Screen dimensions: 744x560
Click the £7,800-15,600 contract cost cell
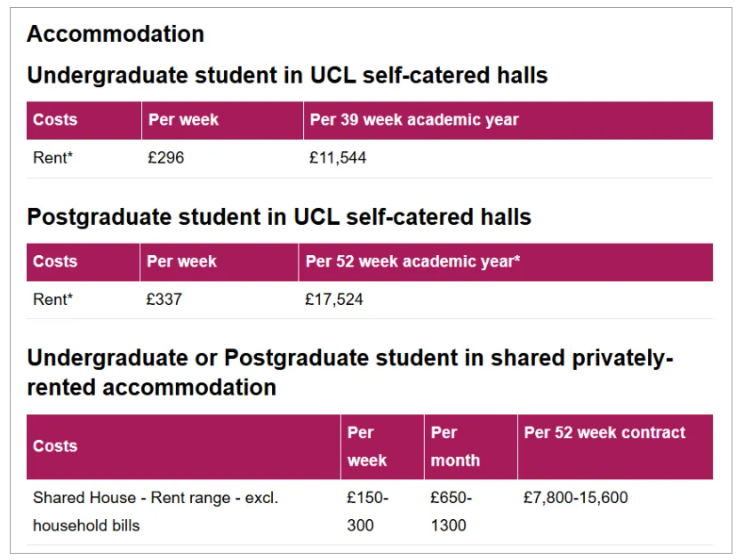coord(575,498)
